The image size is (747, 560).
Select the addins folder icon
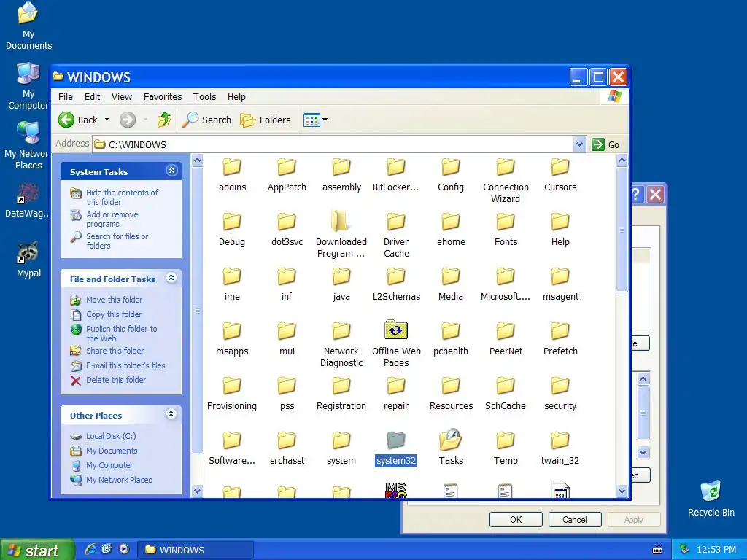232,167
